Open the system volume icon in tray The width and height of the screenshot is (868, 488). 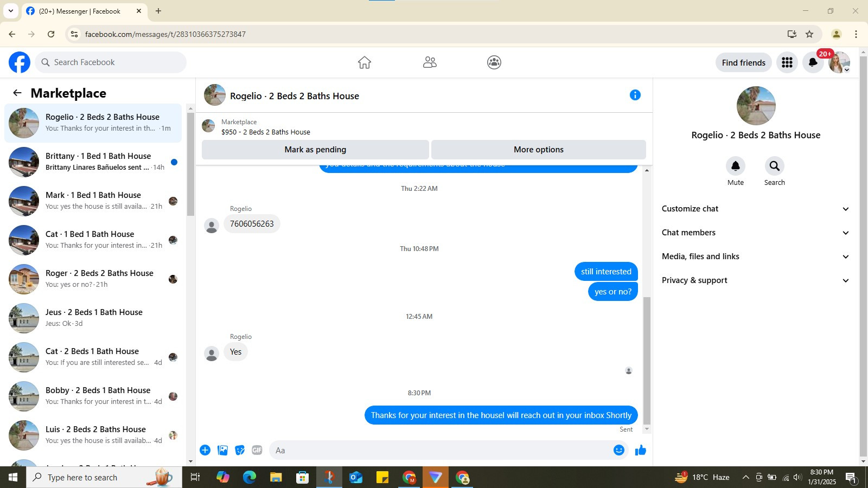pyautogui.click(x=797, y=477)
